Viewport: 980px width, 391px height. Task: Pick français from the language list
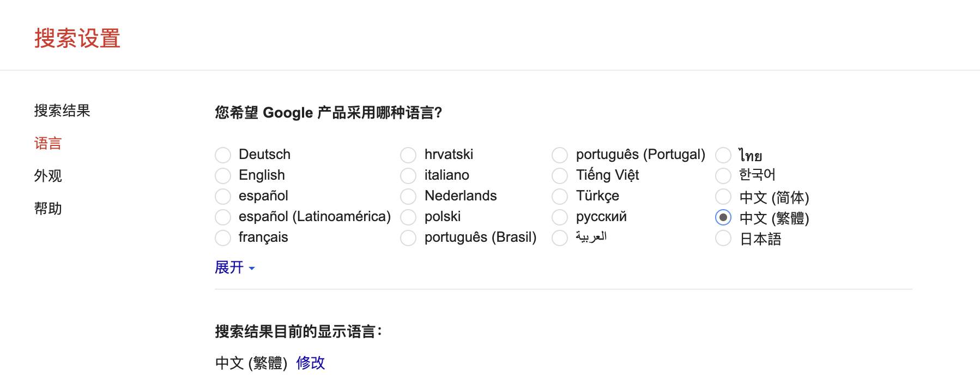coord(223,238)
